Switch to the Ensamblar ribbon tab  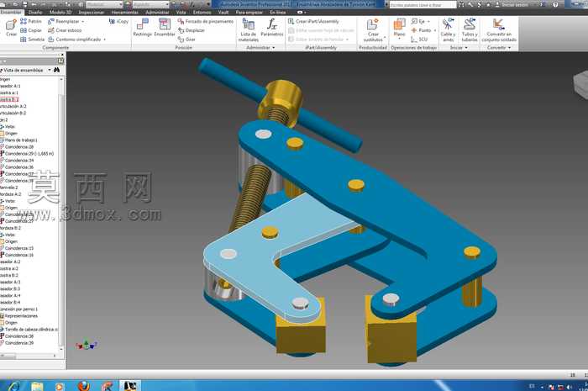[11, 13]
